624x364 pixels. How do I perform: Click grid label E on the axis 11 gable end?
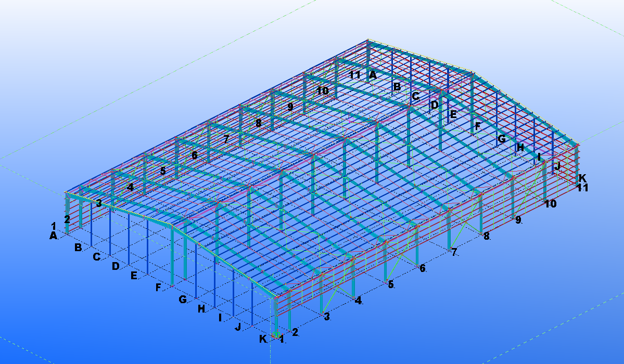(453, 114)
